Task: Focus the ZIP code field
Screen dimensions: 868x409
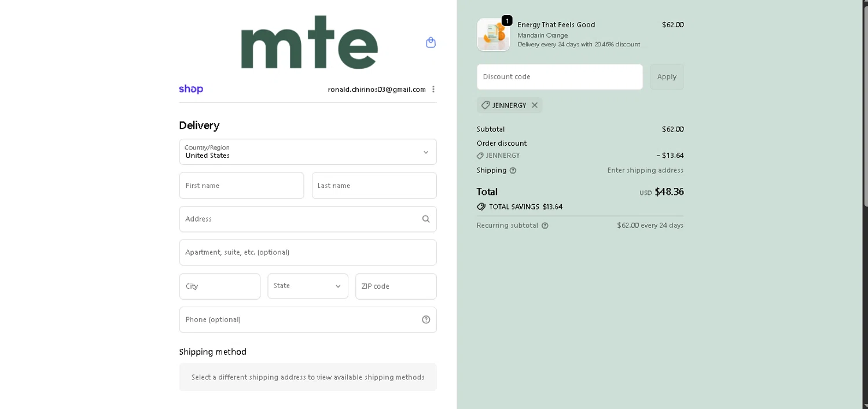Action: tap(396, 286)
